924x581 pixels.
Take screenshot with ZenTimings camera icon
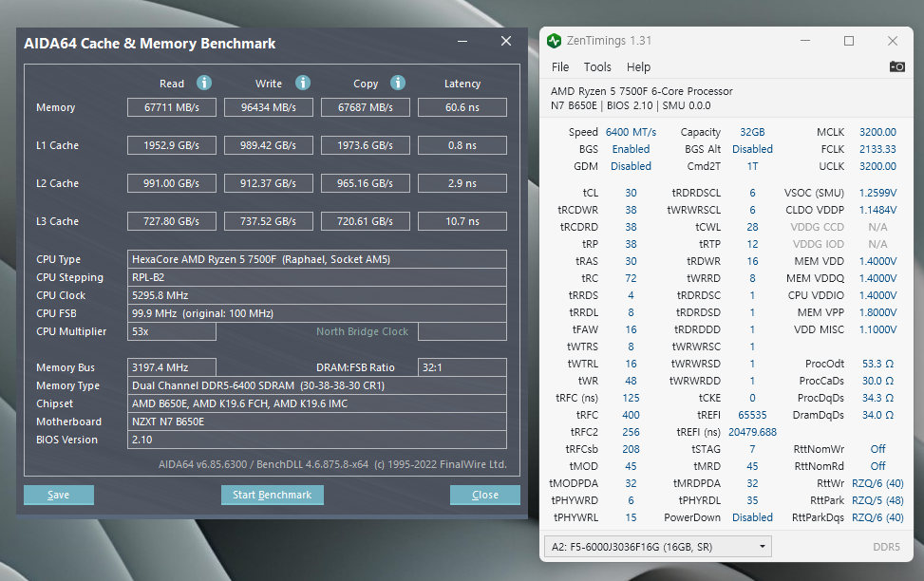click(x=896, y=66)
